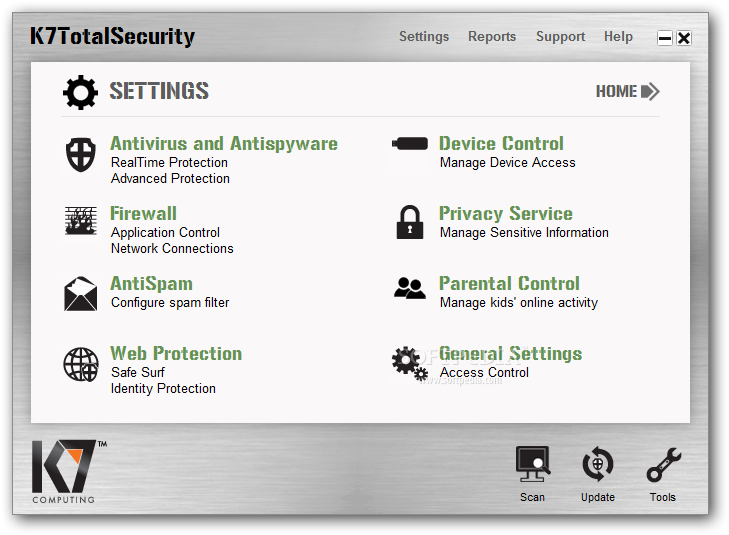Click the Web Protection globe icon
Screen dimensions: 729x535
tap(80, 364)
